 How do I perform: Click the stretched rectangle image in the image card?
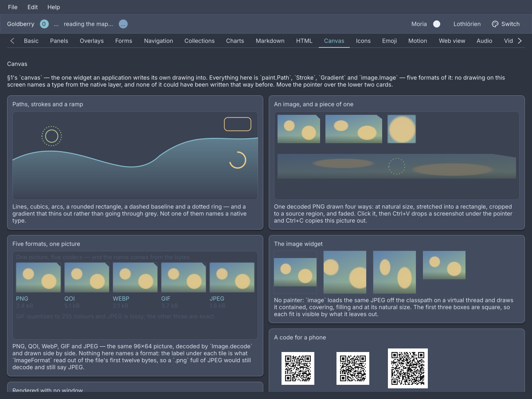(354, 129)
